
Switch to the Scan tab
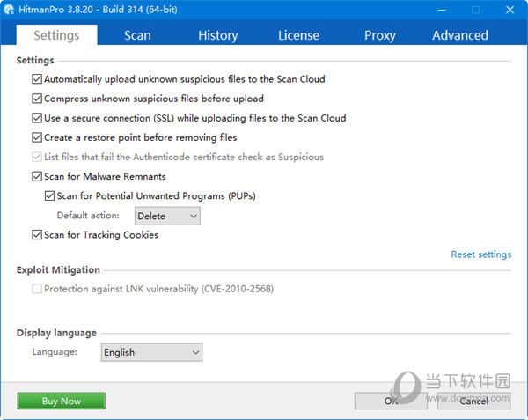tap(137, 35)
